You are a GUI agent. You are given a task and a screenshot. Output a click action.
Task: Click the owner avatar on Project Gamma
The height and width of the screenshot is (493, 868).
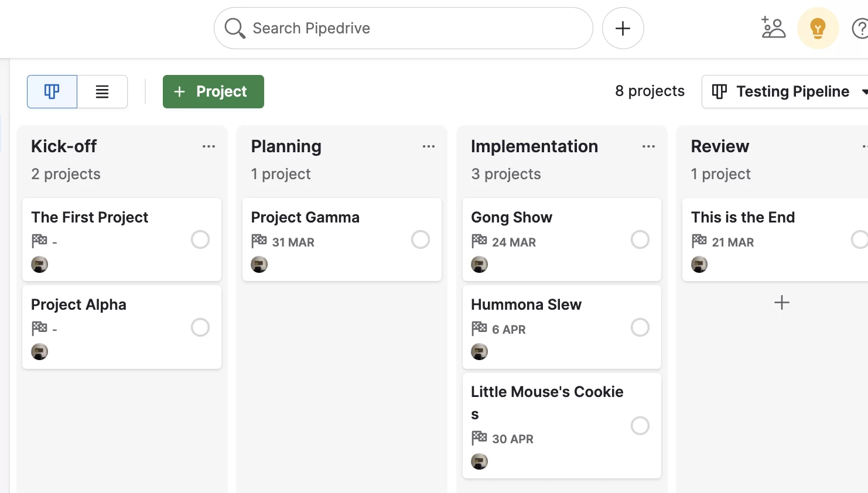(259, 265)
